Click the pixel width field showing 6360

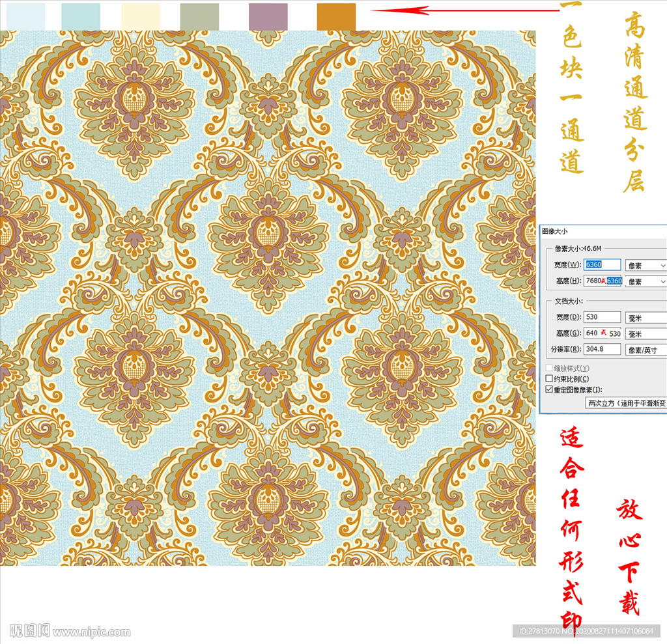[x=602, y=264]
